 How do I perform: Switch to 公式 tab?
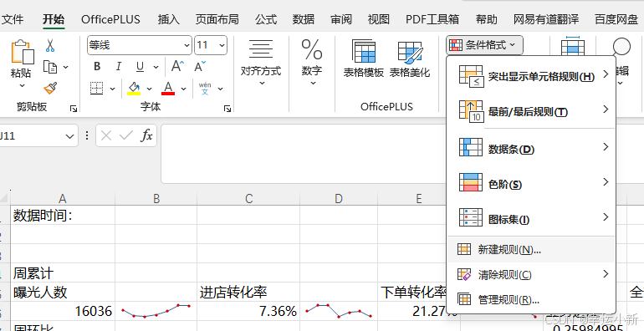click(x=266, y=19)
